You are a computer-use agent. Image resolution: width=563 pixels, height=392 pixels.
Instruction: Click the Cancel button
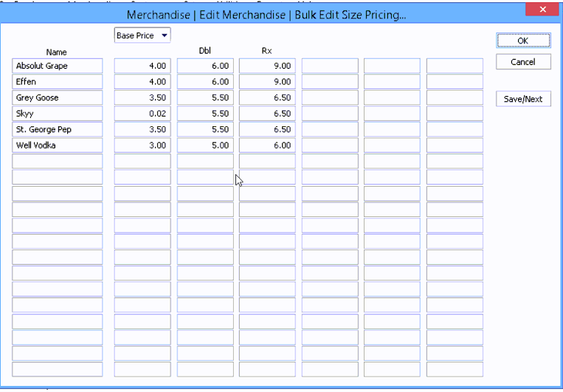coord(523,62)
